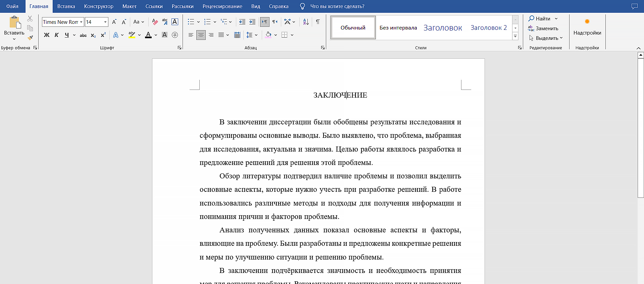Click the phonetic guide icon
644x284 pixels.
[x=165, y=22]
